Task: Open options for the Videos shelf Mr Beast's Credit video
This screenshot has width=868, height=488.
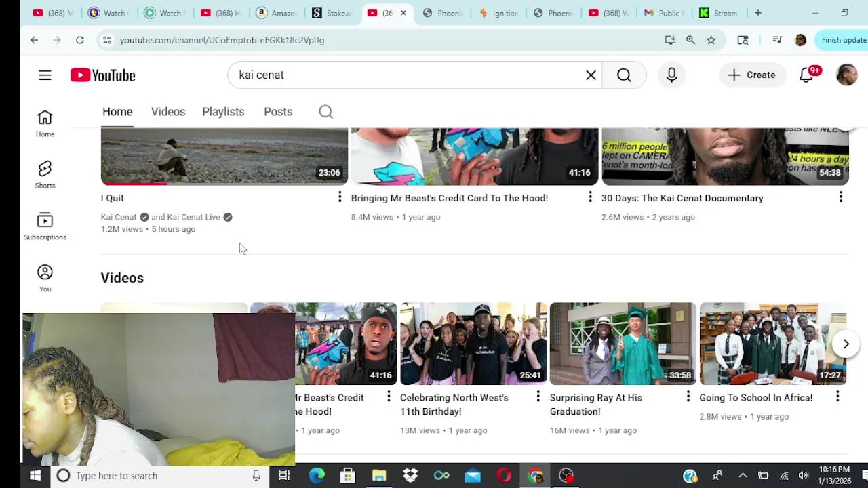Action: click(389, 396)
